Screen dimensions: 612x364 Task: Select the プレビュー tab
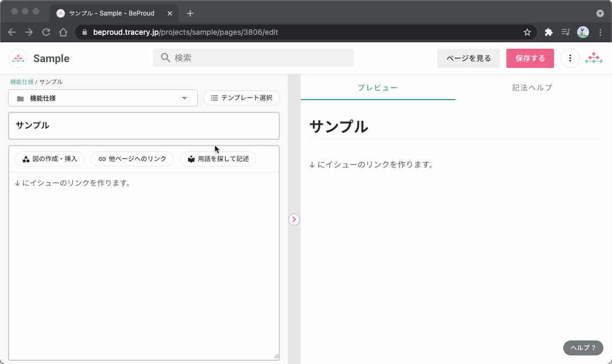(378, 87)
